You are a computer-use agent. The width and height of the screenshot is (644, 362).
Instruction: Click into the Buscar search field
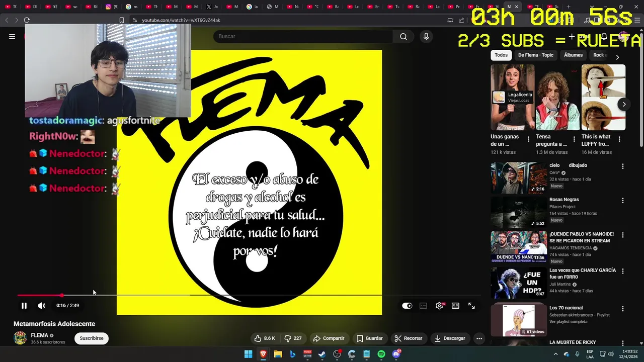tap(303, 36)
